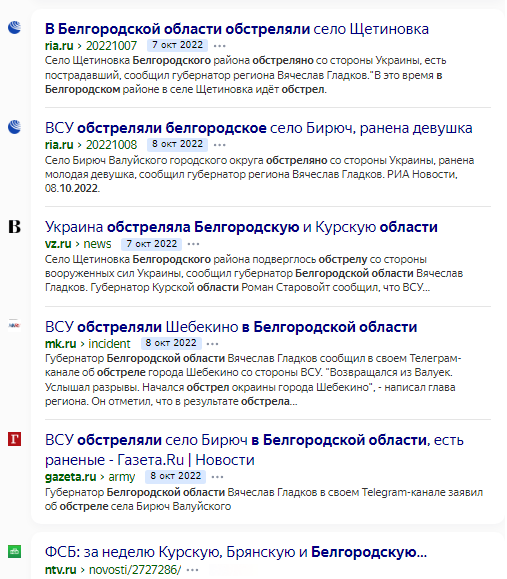507x579 pixels.
Task: Click ria.ru domain in Щетиновка result
Action: pos(59,46)
